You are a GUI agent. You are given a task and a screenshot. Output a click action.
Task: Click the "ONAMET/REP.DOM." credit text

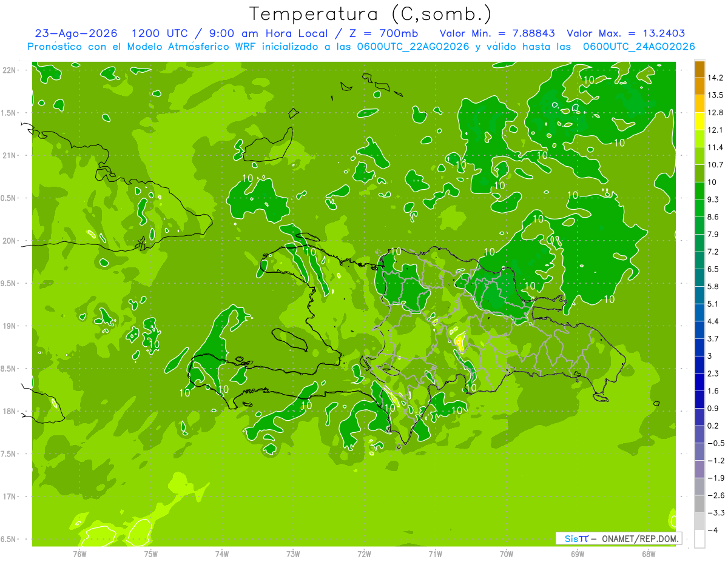pos(640,538)
